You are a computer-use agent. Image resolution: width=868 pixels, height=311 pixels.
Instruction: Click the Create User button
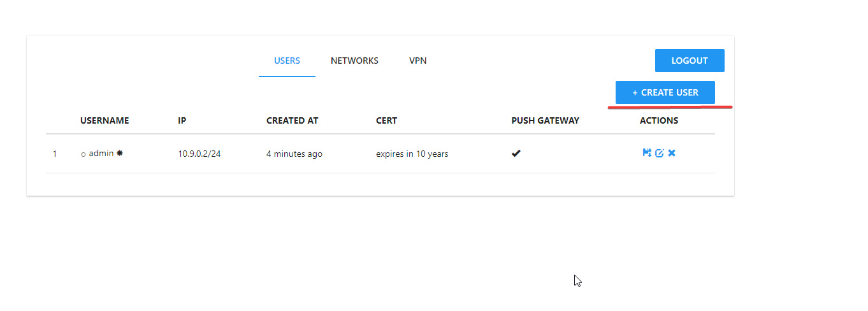pos(665,92)
